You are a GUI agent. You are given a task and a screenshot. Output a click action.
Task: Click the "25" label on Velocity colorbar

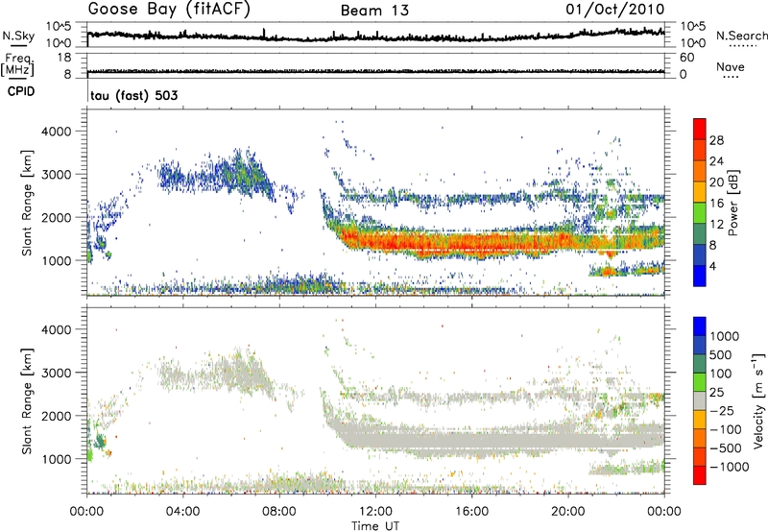pos(716,392)
